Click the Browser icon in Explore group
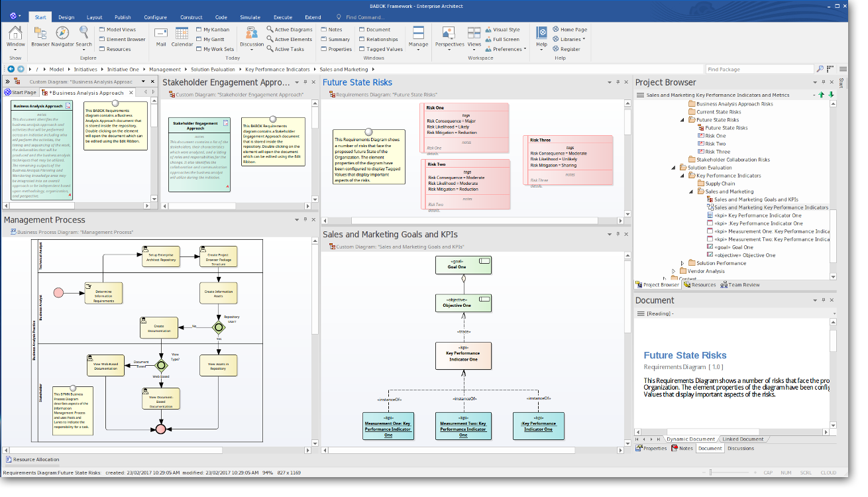Viewport: 868px width, 497px height. pos(40,34)
